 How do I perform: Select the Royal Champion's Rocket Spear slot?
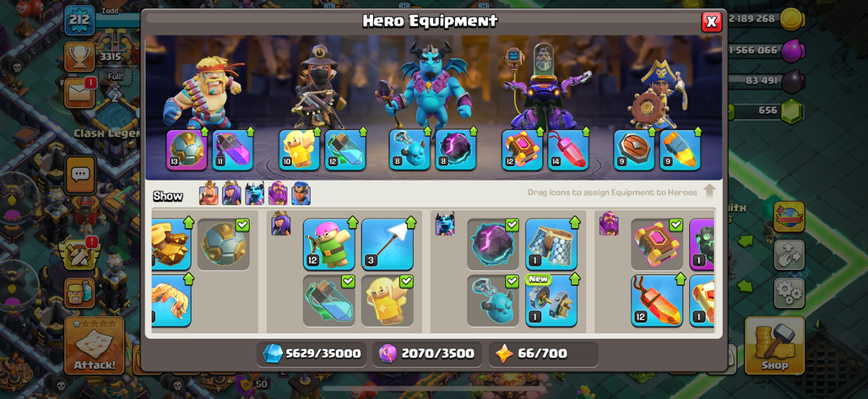680,150
